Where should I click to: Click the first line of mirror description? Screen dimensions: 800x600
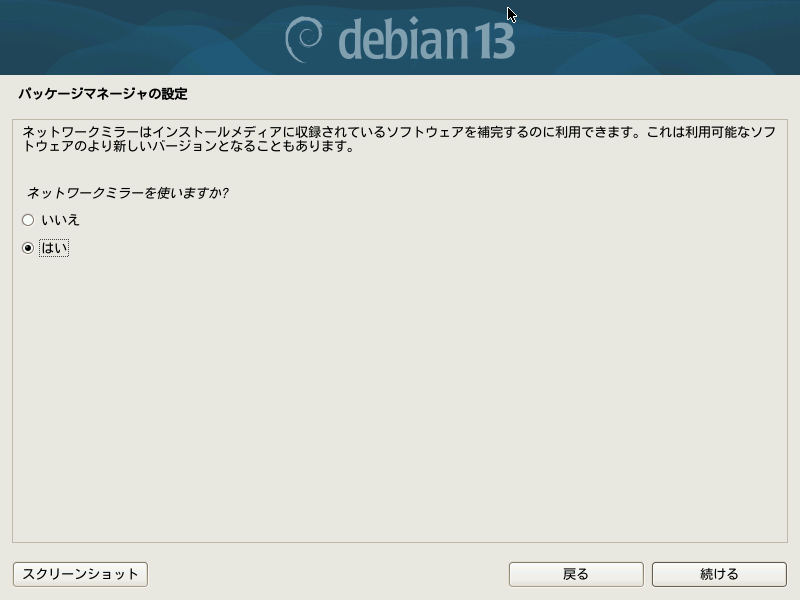(399, 132)
